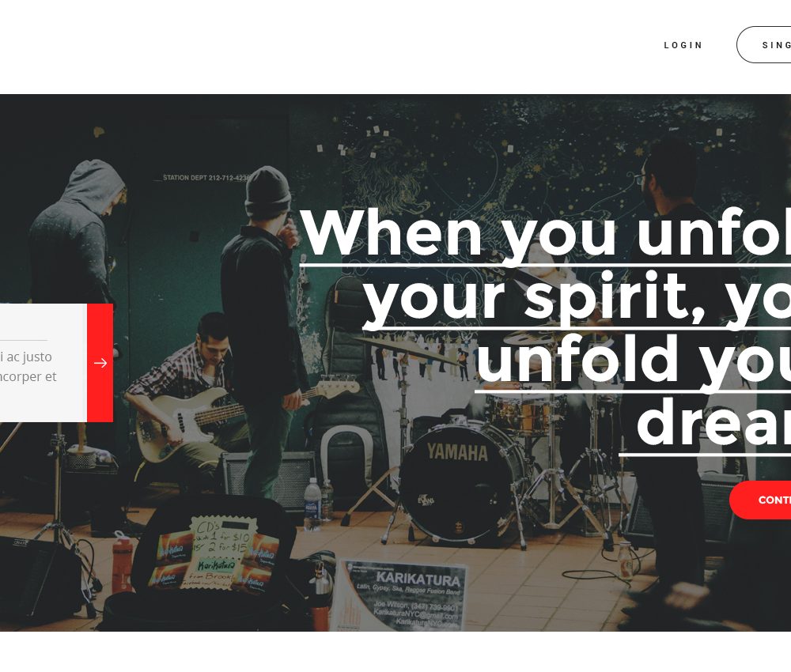The width and height of the screenshot is (791, 672).
Task: Click the water bottle on the floor
Action: click(312, 504)
